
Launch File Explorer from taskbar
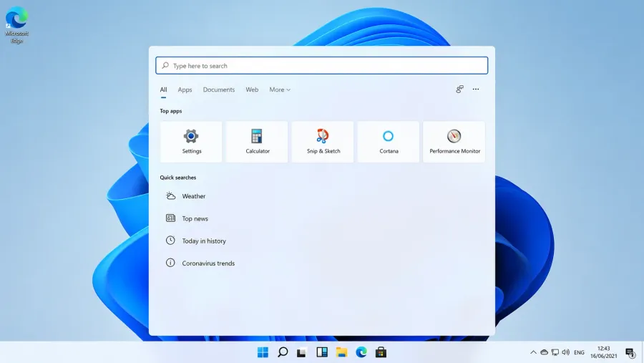click(x=341, y=352)
